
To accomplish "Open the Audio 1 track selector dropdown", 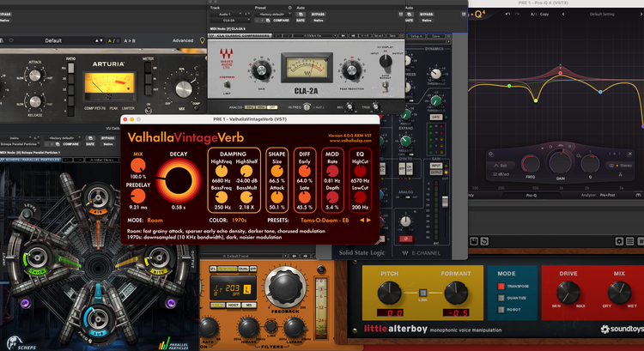I will click(227, 14).
